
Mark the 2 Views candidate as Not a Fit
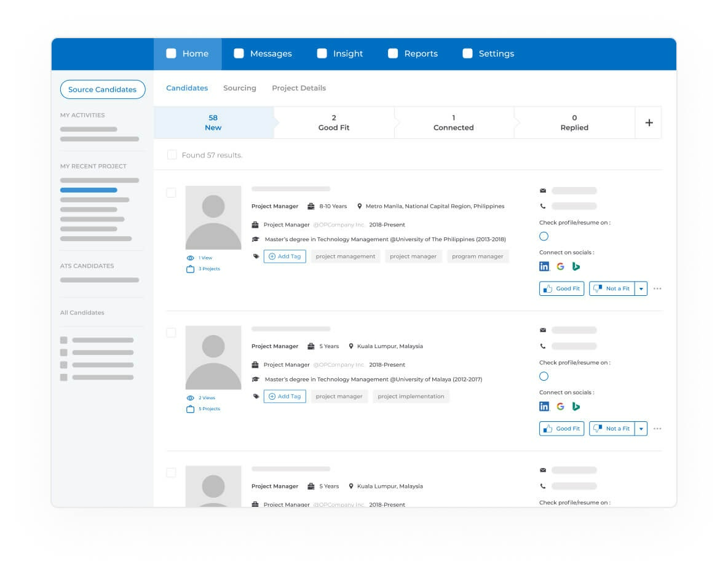click(x=612, y=429)
